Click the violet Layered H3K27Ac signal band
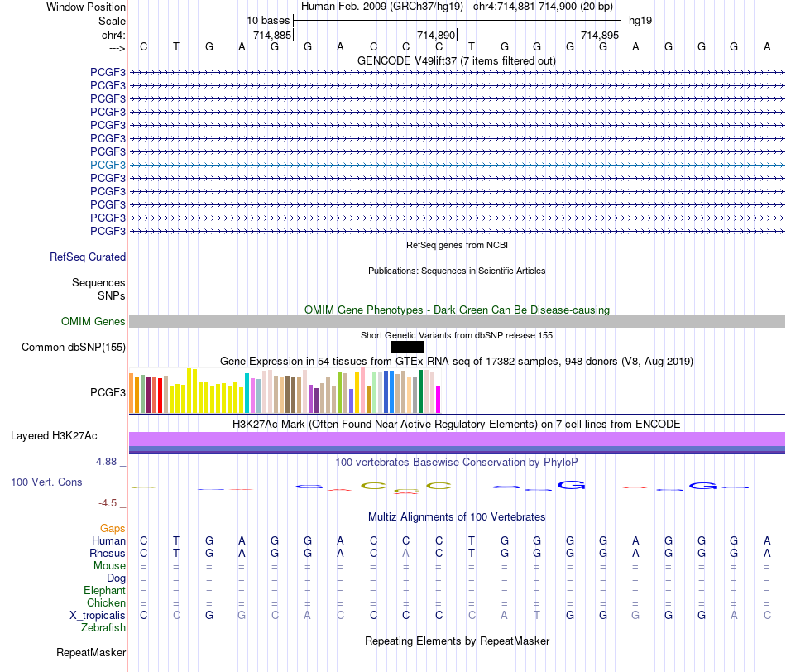This screenshot has width=786, height=672. pyautogui.click(x=457, y=439)
